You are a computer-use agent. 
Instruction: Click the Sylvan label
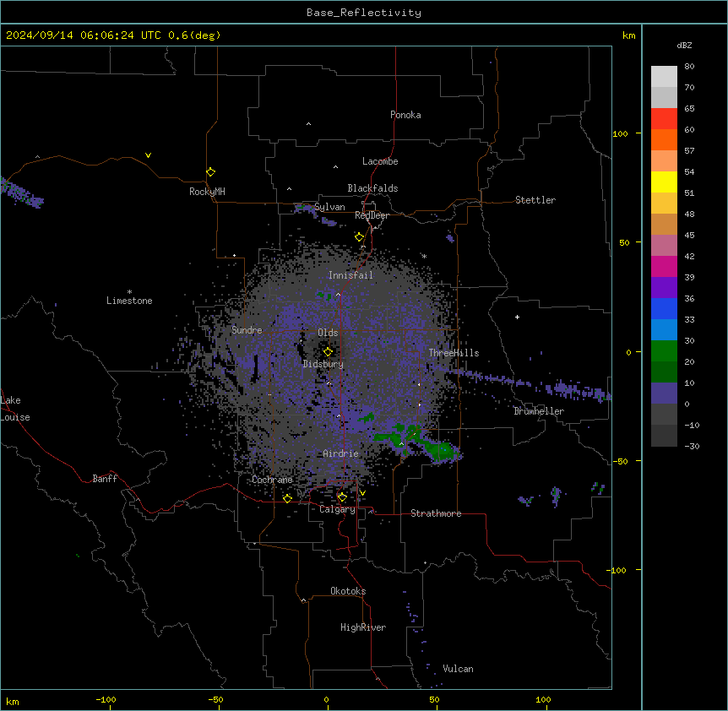point(329,207)
